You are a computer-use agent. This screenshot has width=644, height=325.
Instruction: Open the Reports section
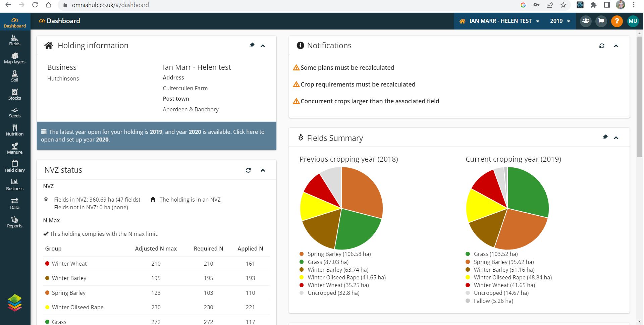(15, 222)
